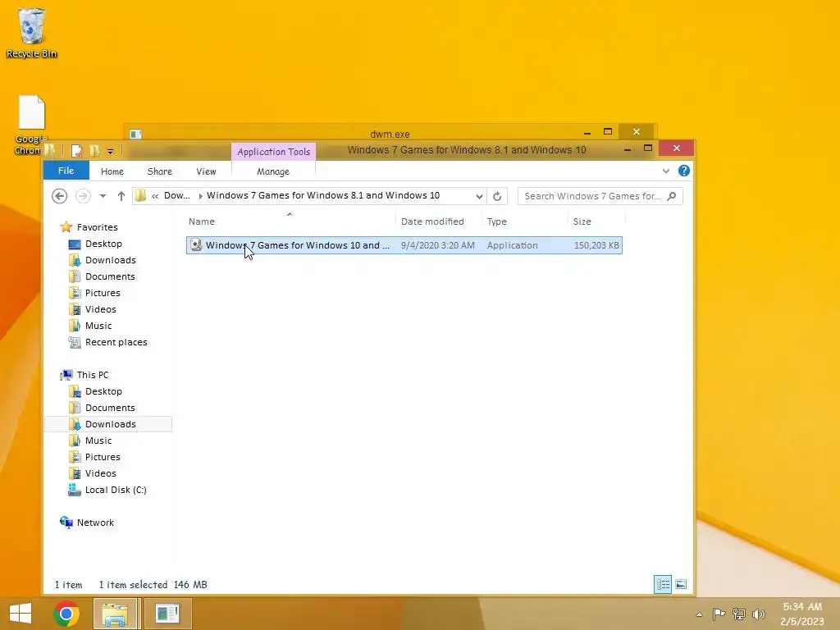
Task: Expand the breadcrumb arrow after Dow...
Action: 200,196
